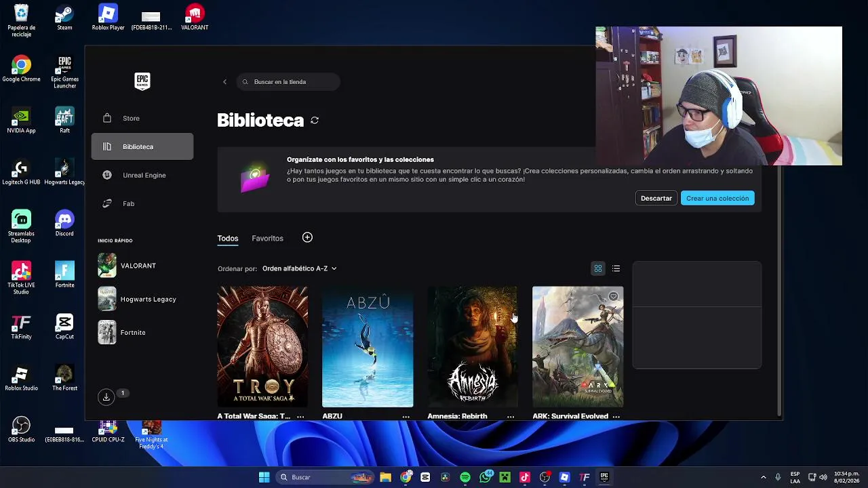
Task: Add a new collection with the plus icon
Action: tap(307, 237)
